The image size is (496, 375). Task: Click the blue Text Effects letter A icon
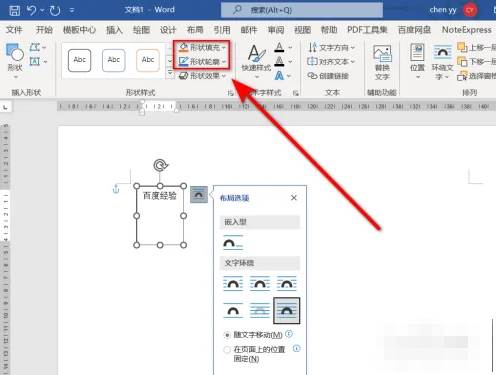coord(279,76)
